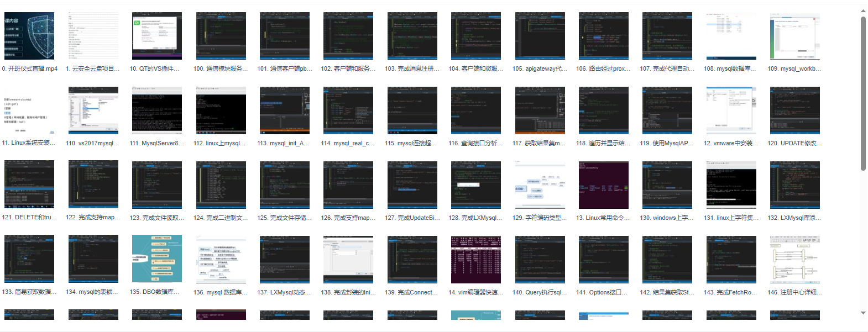
Task: Click the label '122. 完成支持map...'
Action: (93, 218)
